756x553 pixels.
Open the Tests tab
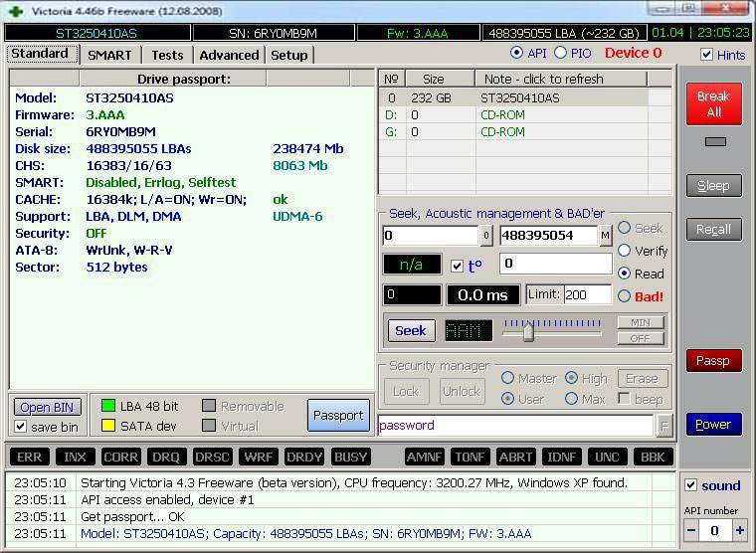point(167,55)
